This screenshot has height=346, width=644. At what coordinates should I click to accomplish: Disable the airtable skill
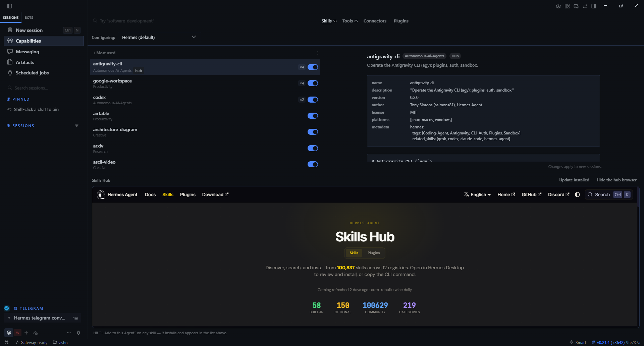[x=313, y=116]
